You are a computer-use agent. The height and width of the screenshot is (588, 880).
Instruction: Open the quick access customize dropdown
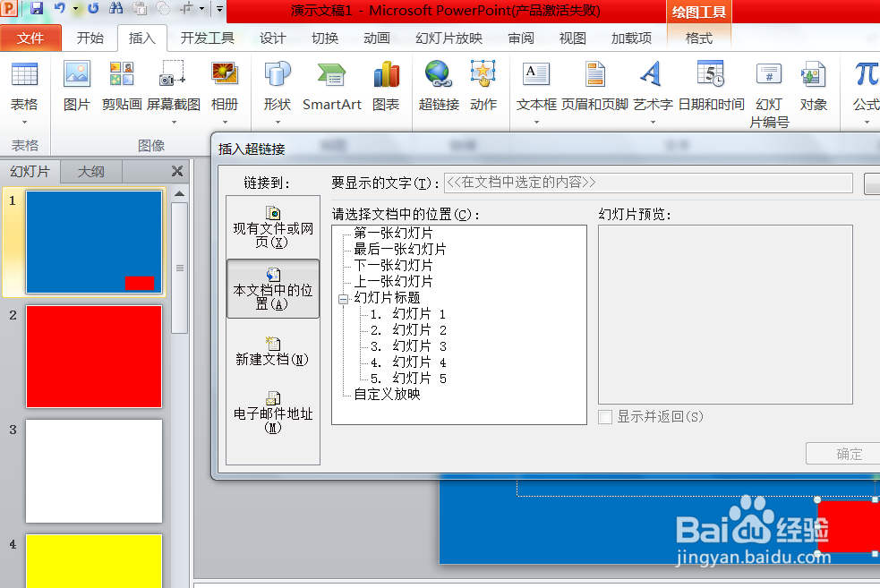tap(219, 8)
